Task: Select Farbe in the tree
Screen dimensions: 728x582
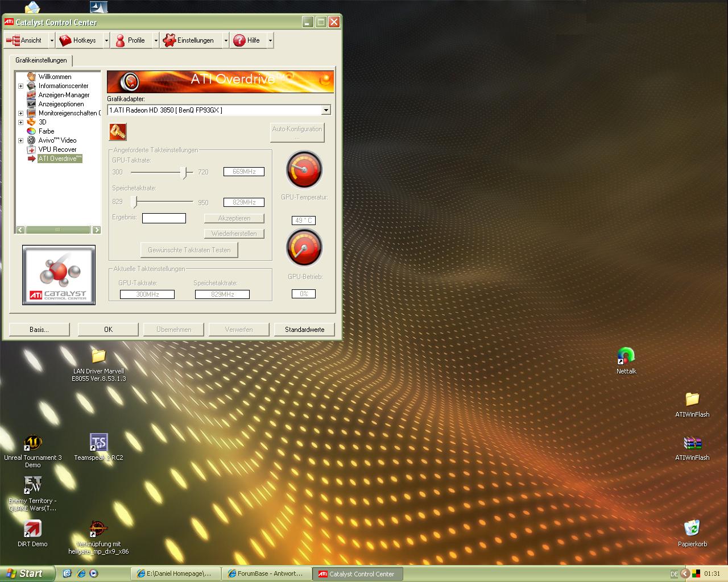Action: click(46, 131)
